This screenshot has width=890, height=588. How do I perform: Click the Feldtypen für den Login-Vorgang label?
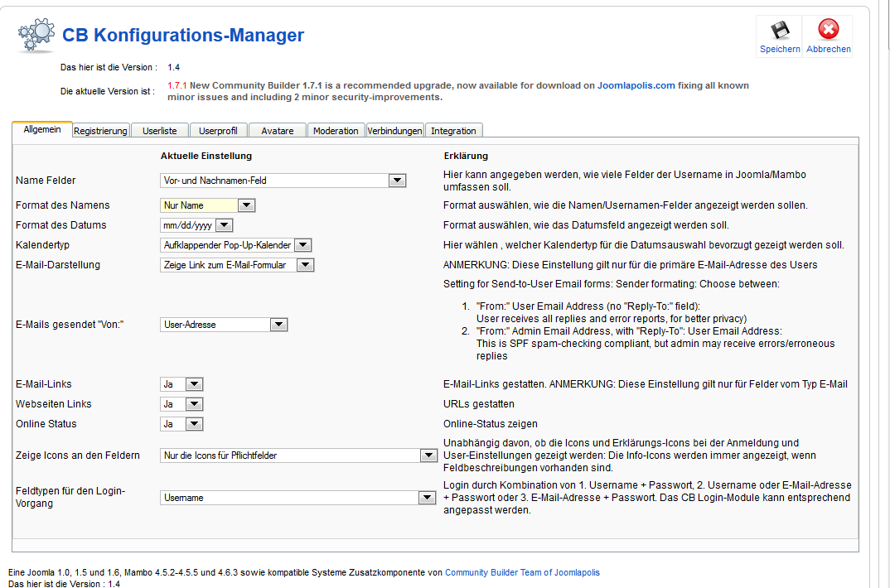70,497
